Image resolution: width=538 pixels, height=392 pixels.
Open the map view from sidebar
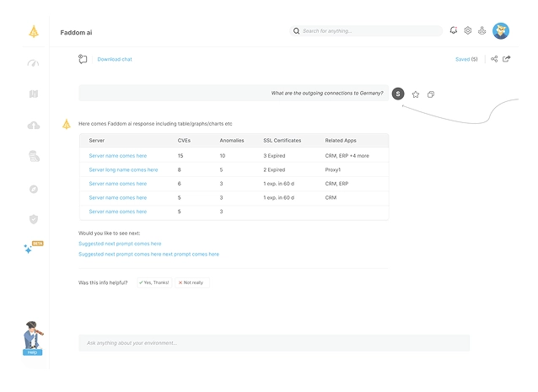[34, 94]
